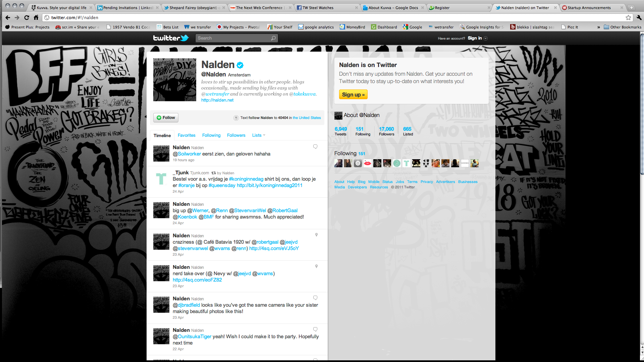Show hidden bookmarks with the chevron
Screen dimensions: 644x362
tap(599, 27)
